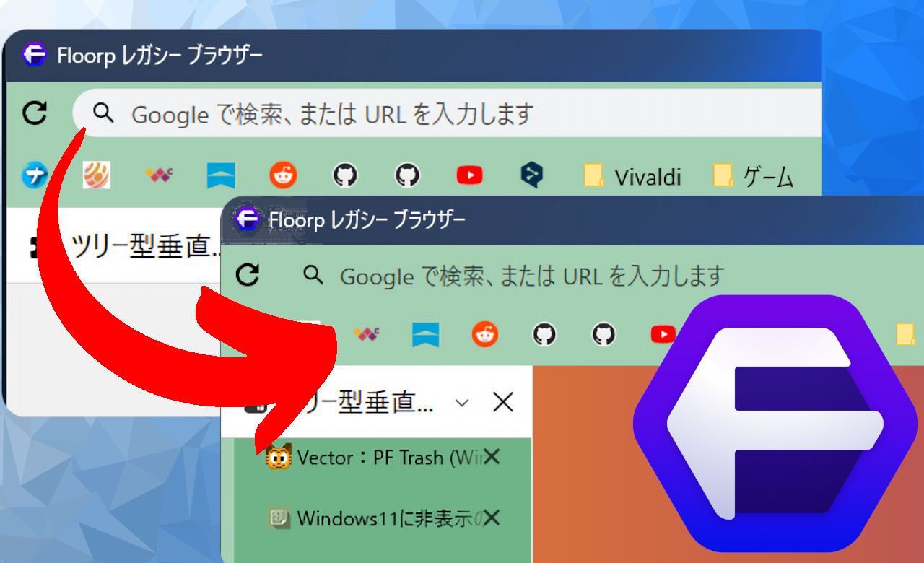This screenshot has height=563, width=924.
Task: Open the first GitHub bookmark in front window
Action: pyautogui.click(x=544, y=334)
